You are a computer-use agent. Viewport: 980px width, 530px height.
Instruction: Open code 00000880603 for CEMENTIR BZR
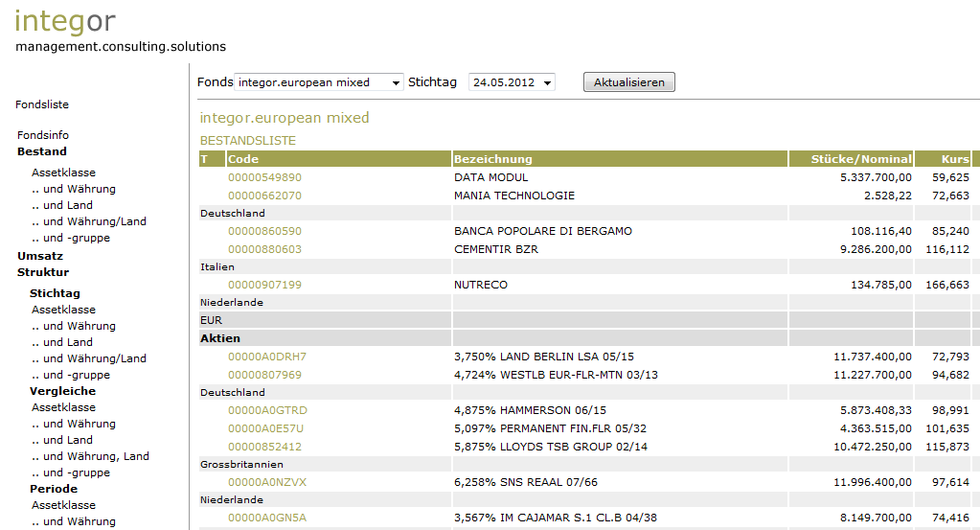tap(264, 249)
